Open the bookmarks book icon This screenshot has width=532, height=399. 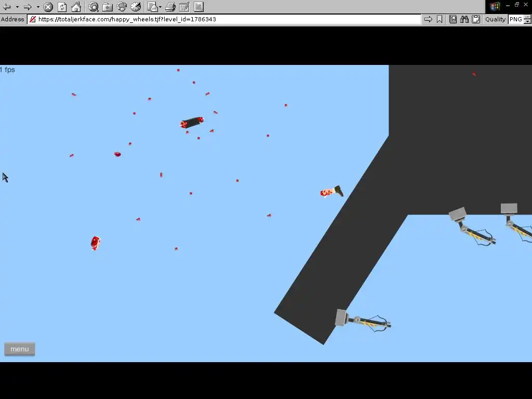coord(453,19)
